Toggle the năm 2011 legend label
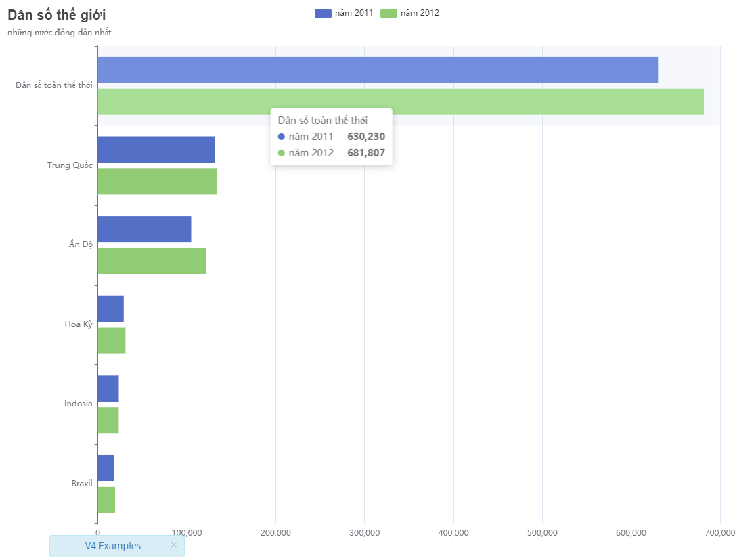This screenshot has width=756, height=558. click(x=354, y=13)
